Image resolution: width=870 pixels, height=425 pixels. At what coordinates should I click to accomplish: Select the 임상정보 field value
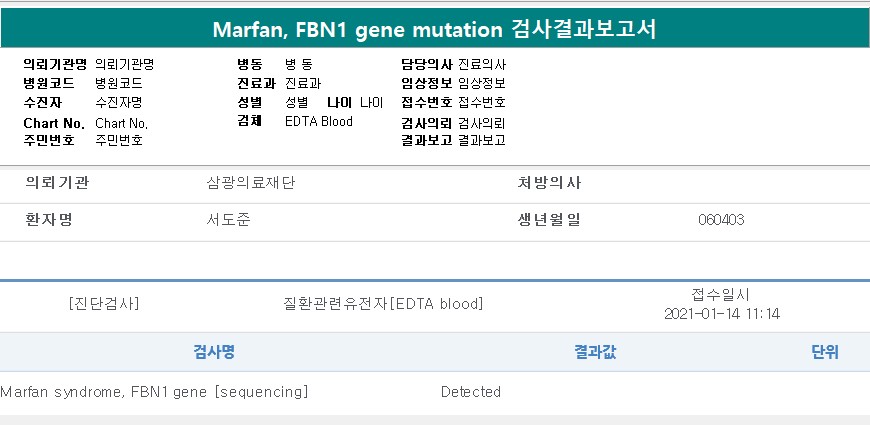tap(481, 83)
